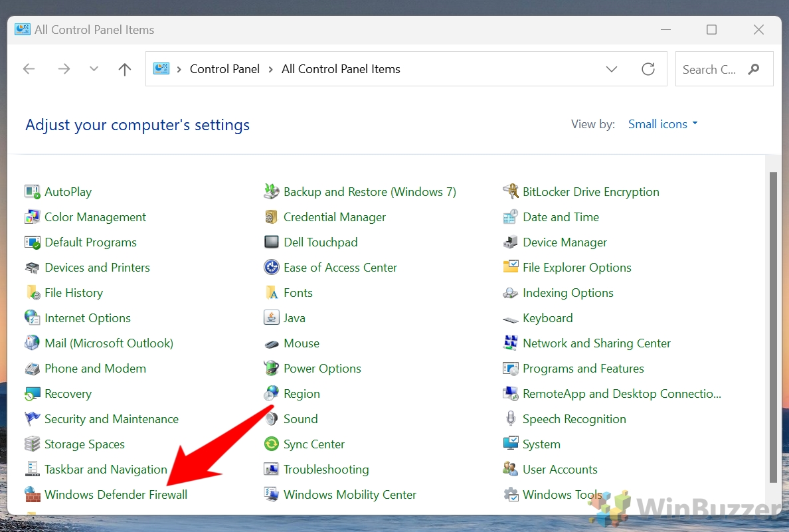789x532 pixels.
Task: Click the Control Panel title bar icon
Action: tap(22, 29)
